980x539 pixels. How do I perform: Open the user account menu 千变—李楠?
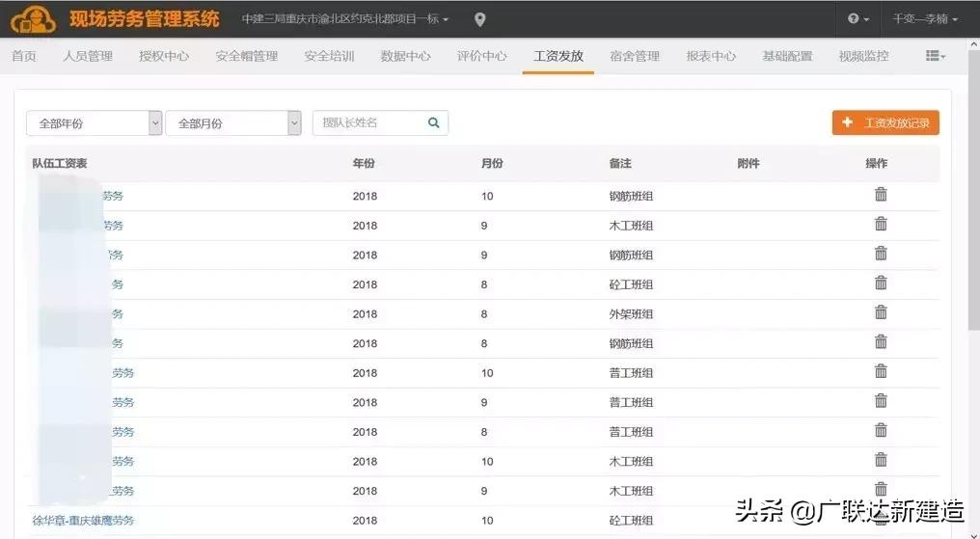(924, 19)
